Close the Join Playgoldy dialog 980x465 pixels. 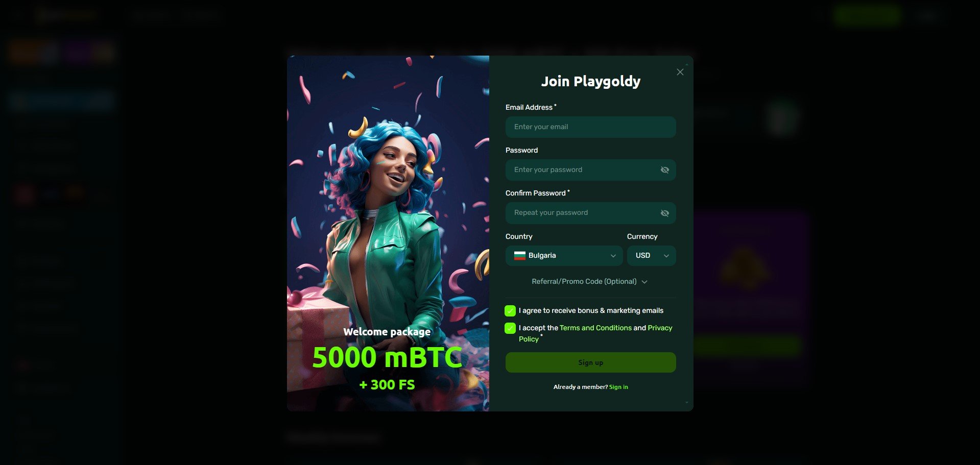[680, 72]
